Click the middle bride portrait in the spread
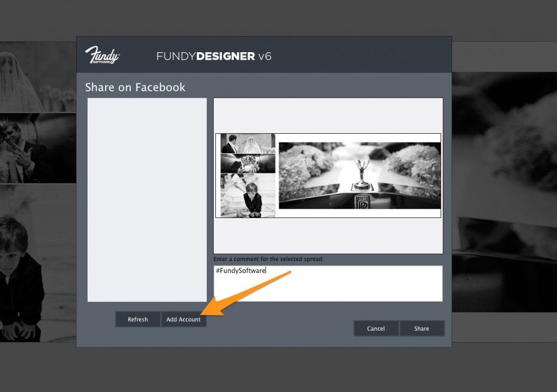Viewport: 557px width, 392px height. (248, 163)
